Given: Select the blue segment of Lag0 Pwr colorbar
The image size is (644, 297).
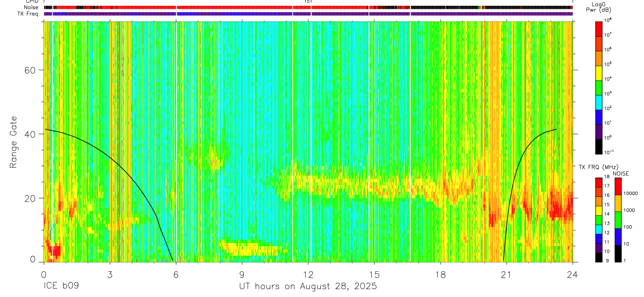Looking at the screenshot, I should click(x=598, y=116).
